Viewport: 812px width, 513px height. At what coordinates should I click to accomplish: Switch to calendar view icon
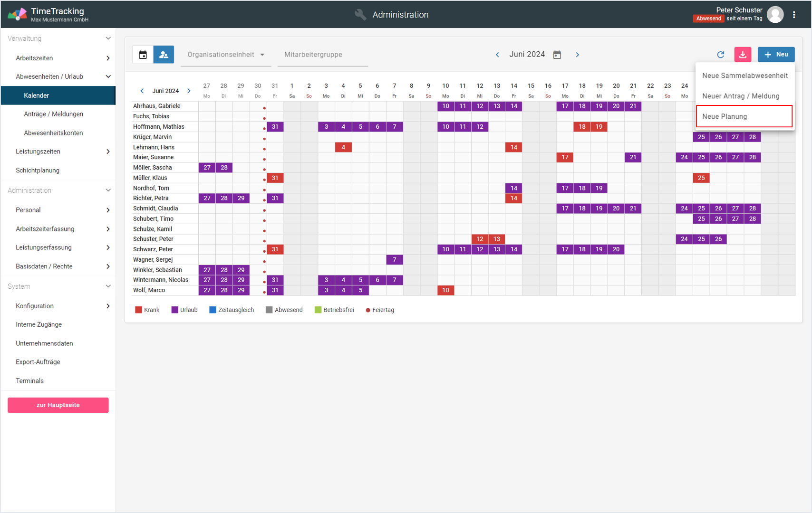coord(143,55)
